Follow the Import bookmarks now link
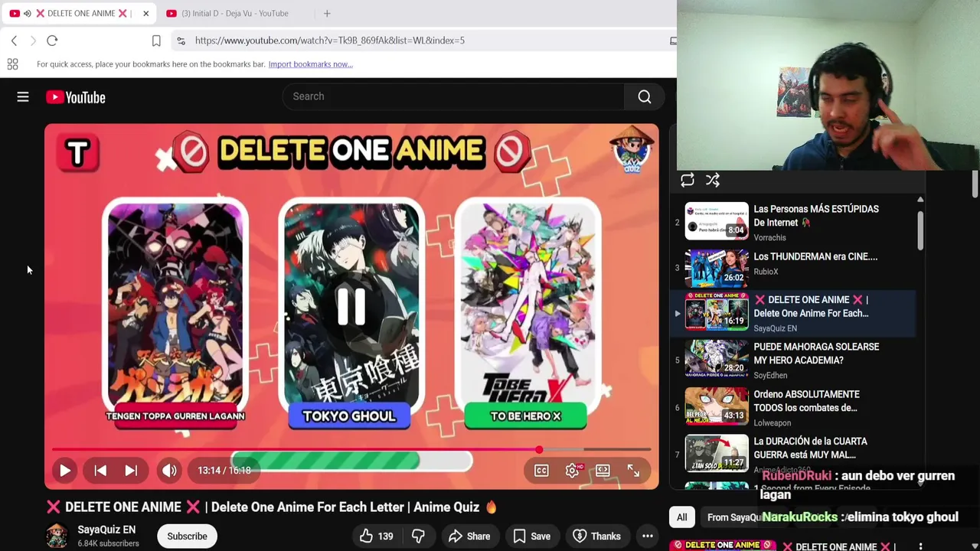The image size is (980, 551). pyautogui.click(x=310, y=64)
